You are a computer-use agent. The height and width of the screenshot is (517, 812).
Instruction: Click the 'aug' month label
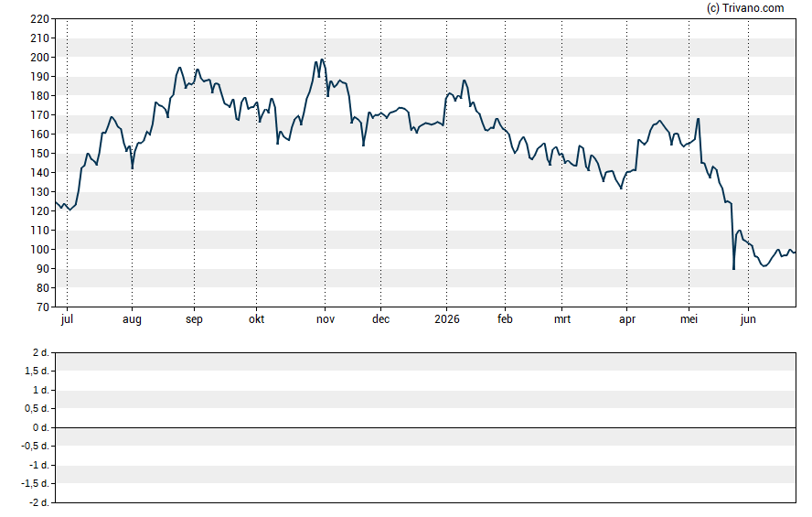coord(132,319)
